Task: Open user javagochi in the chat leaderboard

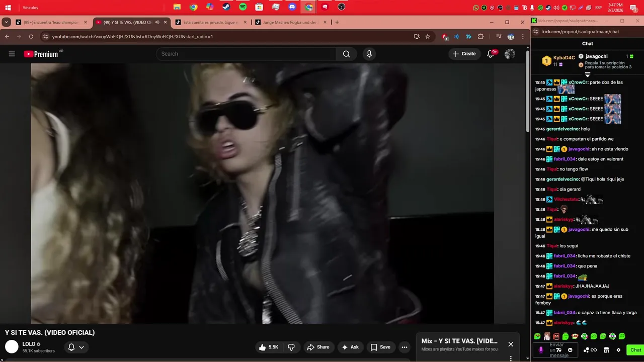Action: [596, 56]
